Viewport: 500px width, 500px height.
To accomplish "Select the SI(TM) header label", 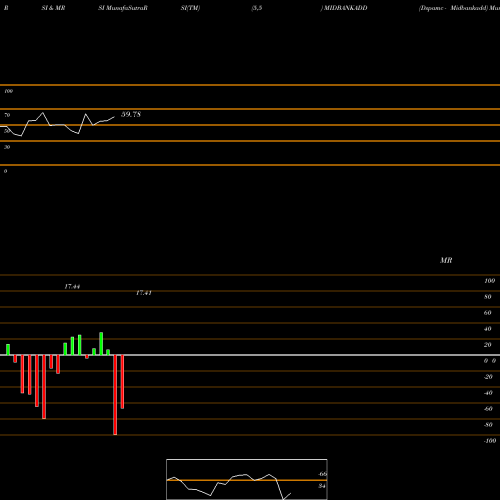I will (190, 8).
